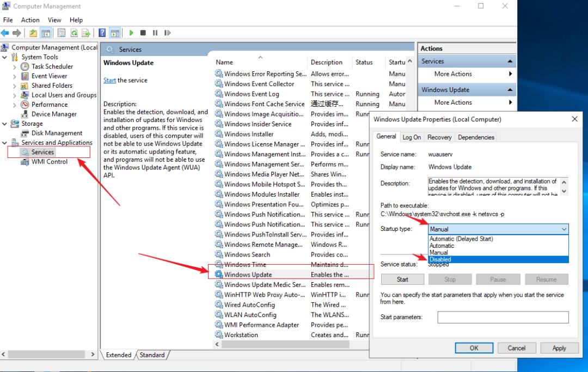Viewport: 588px width, 372px height.
Task: Select Disabled in Startup type list
Action: (440, 260)
